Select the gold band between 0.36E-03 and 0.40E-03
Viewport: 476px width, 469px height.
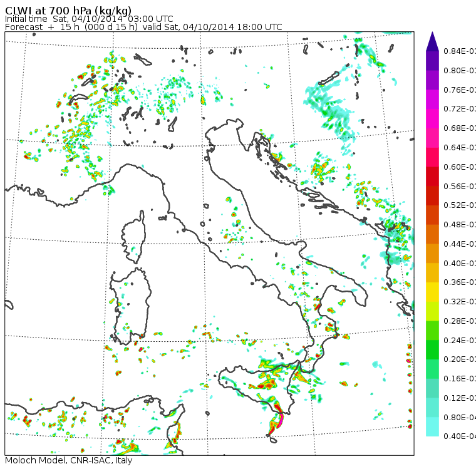tap(432, 273)
